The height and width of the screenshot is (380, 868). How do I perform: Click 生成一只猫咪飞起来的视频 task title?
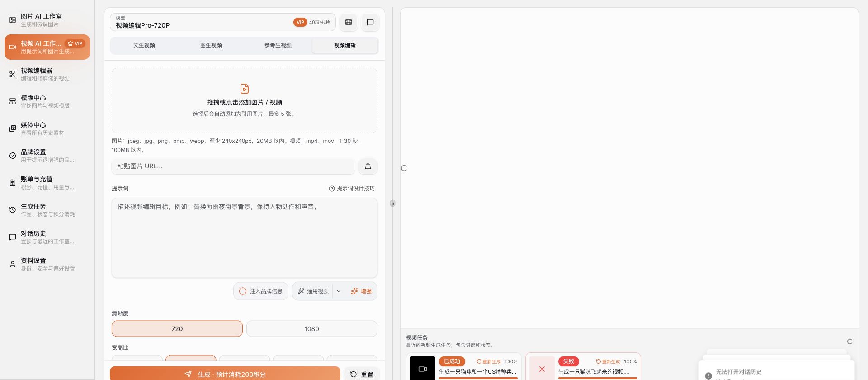tap(594, 372)
